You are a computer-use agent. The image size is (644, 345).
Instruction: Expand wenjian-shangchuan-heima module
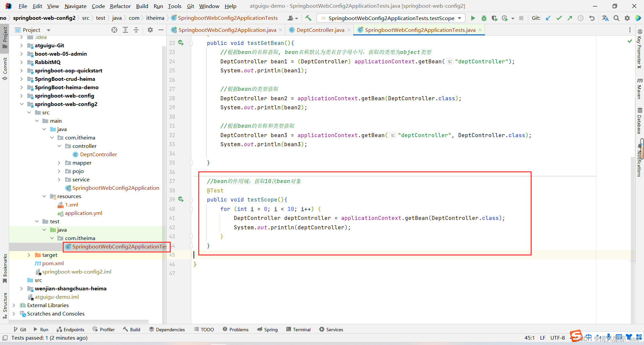point(21,288)
